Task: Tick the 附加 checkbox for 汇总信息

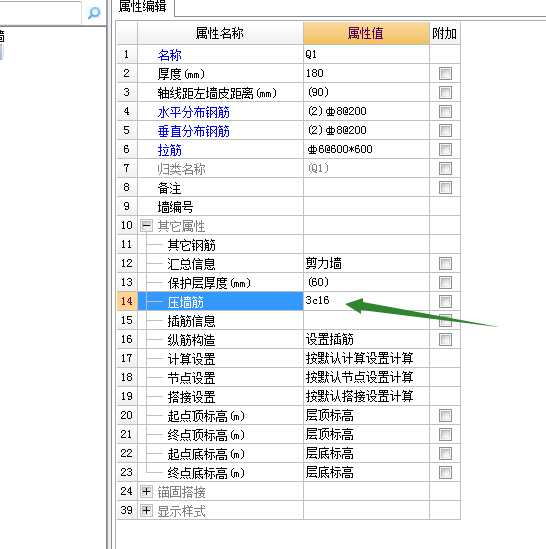Action: [445, 264]
